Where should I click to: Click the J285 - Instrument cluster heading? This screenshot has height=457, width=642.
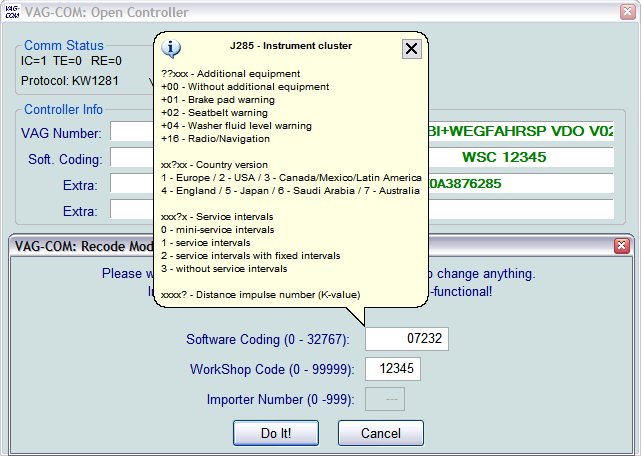click(291, 46)
